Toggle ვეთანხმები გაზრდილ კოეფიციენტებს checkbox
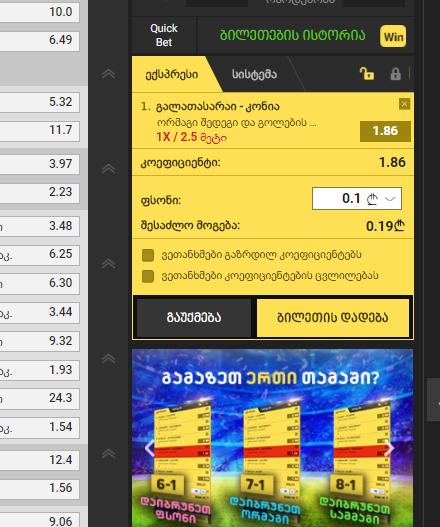The width and height of the screenshot is (440, 527). pos(148,255)
